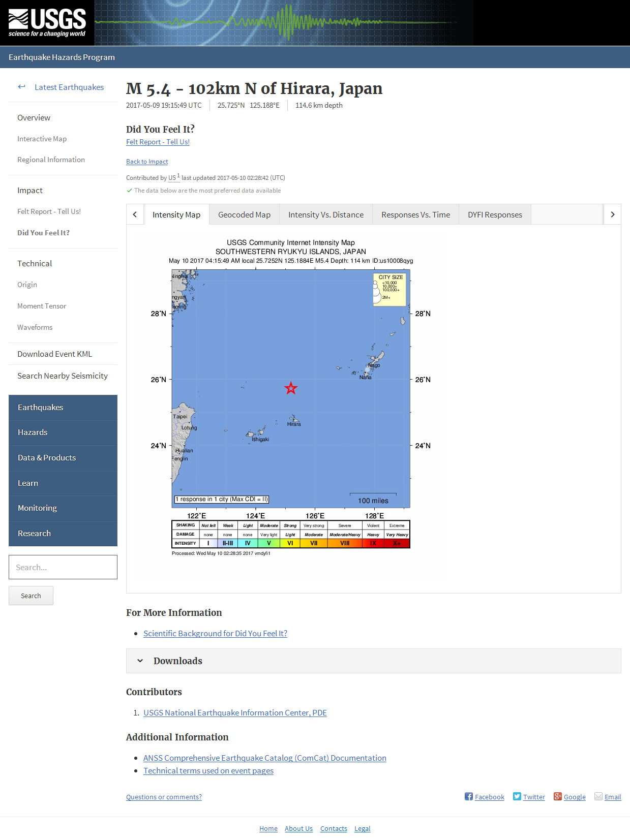Open Data & Products navigation item
Viewport: 630px width, 840px height.
point(63,458)
